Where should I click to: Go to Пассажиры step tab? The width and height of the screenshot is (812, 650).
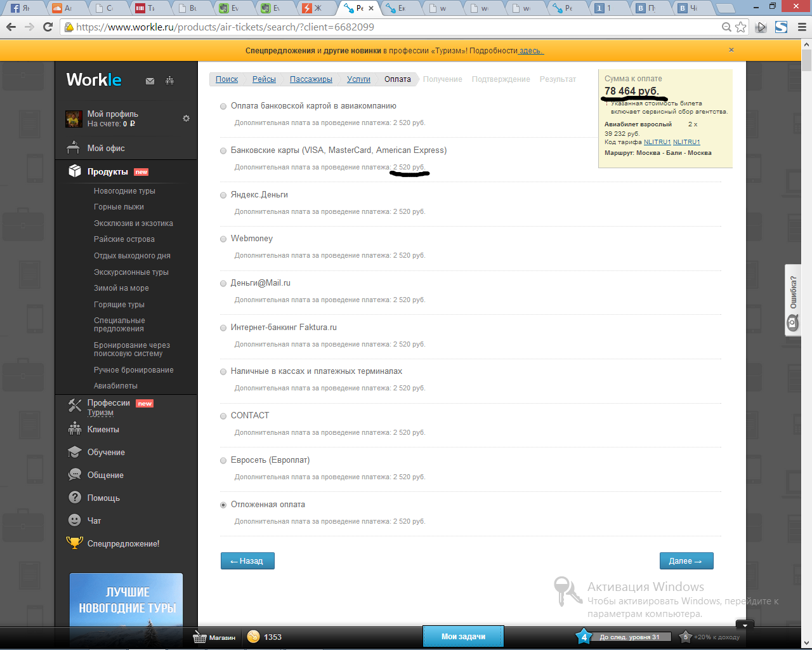[x=311, y=79]
